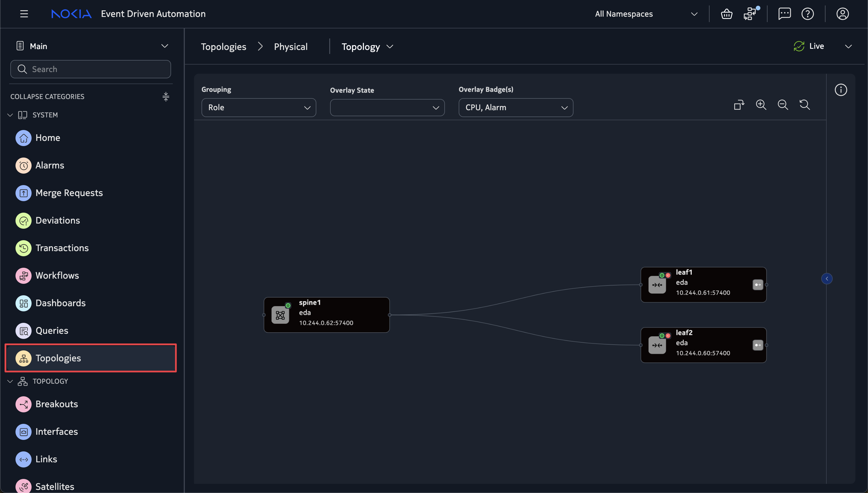Open the Grouping Role dropdown

coord(259,108)
